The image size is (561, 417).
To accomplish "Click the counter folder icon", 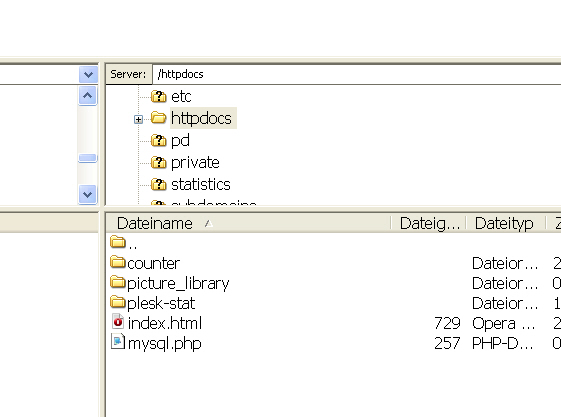I will tap(118, 263).
